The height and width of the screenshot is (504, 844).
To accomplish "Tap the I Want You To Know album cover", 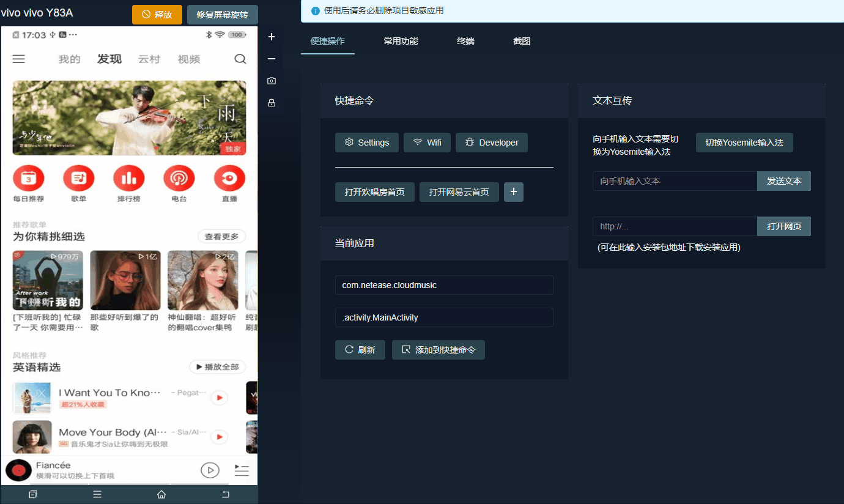I will 32,398.
